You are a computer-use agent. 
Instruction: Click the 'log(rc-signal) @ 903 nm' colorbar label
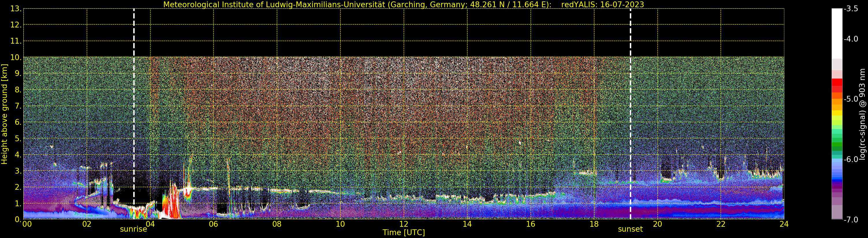coord(862,114)
